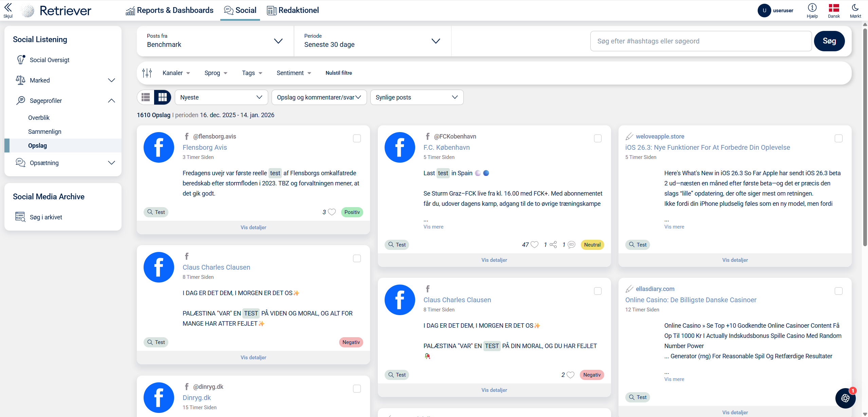Toggle Mørkt dark mode moon icon
868x417 pixels.
tap(855, 8)
